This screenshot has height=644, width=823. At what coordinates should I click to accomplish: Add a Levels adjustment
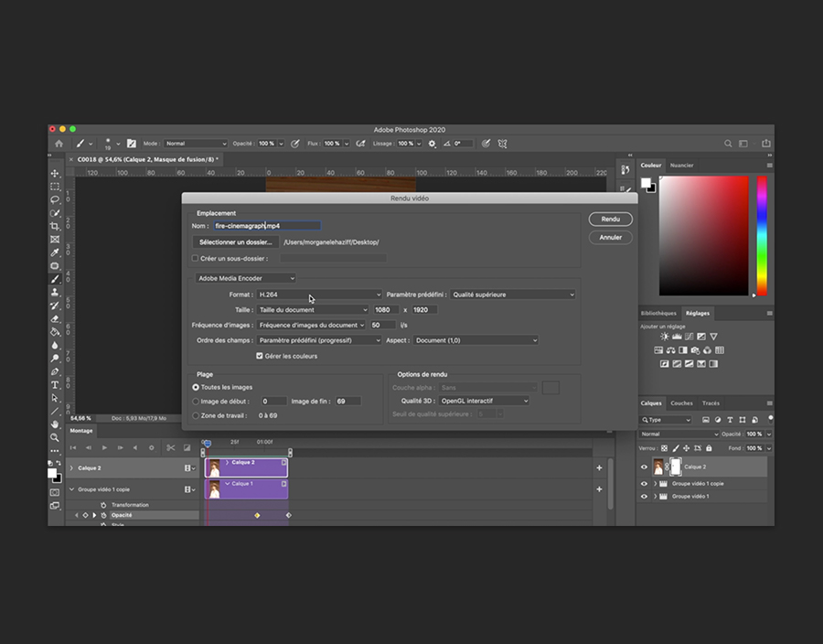click(677, 337)
